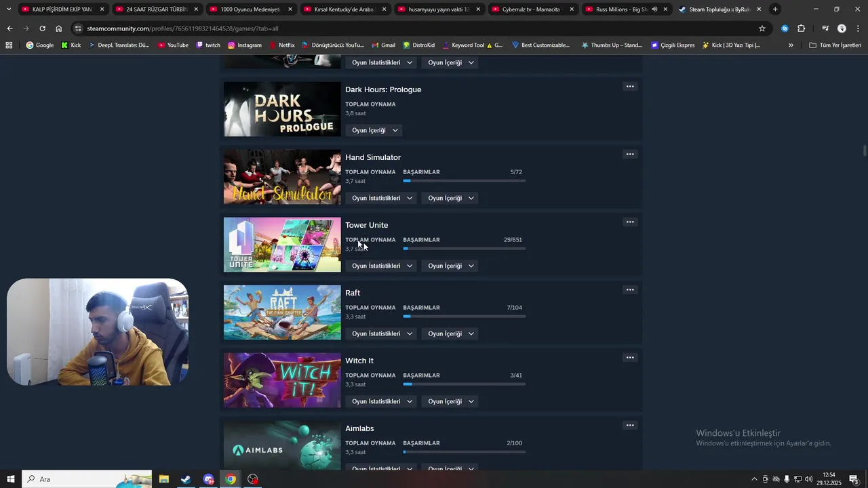Close the Steam Topluluğu tab
Viewport: 868px width, 488px height.
point(759,9)
